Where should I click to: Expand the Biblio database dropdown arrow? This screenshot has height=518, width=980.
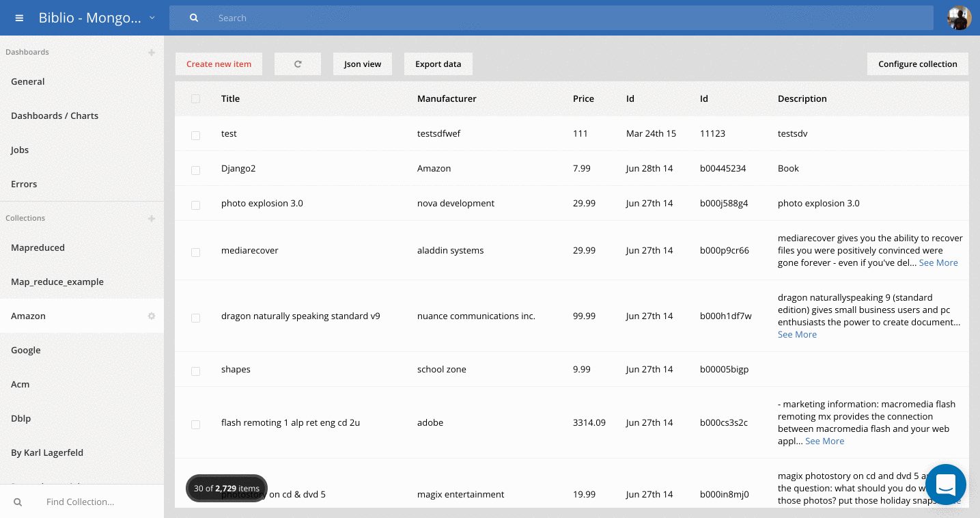152,18
